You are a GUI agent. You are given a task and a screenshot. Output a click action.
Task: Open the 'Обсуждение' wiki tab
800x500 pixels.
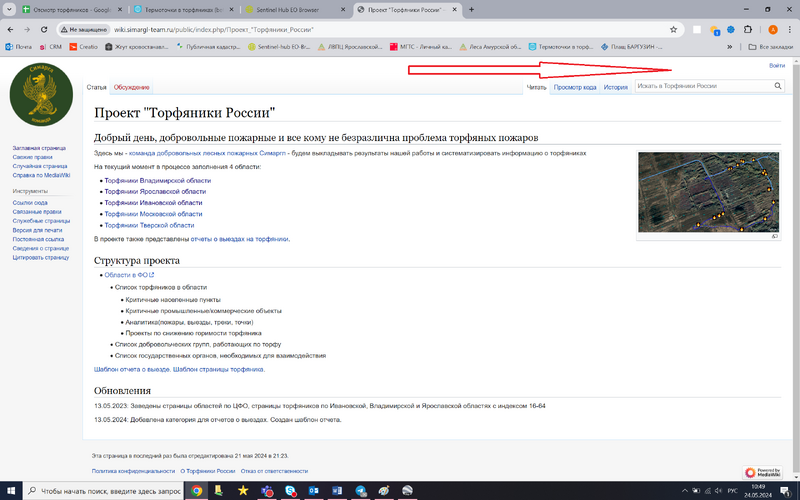point(132,87)
